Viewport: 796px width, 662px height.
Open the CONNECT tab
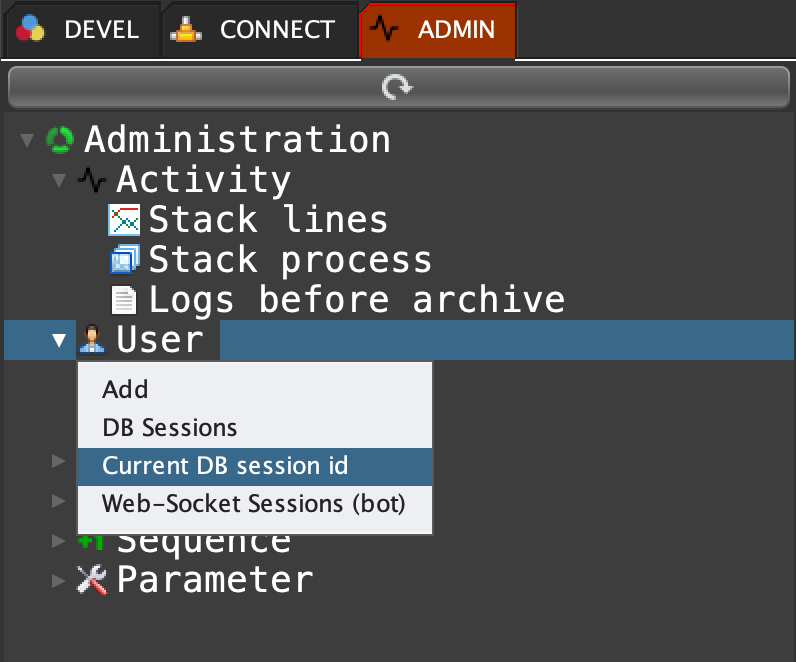259,30
